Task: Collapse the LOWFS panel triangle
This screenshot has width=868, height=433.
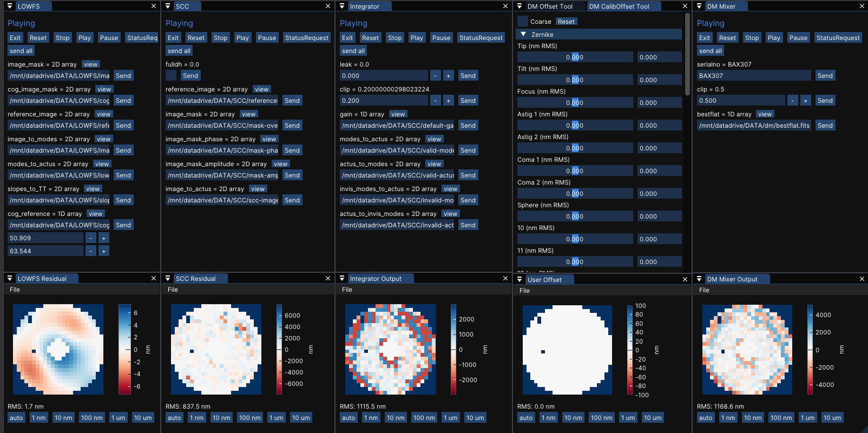Action: 10,6
